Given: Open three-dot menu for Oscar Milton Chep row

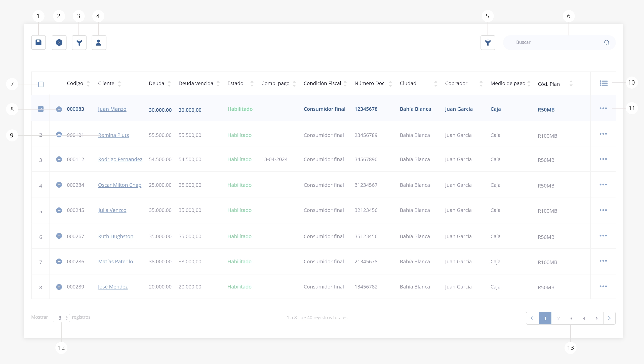Looking at the screenshot, I should (x=603, y=185).
